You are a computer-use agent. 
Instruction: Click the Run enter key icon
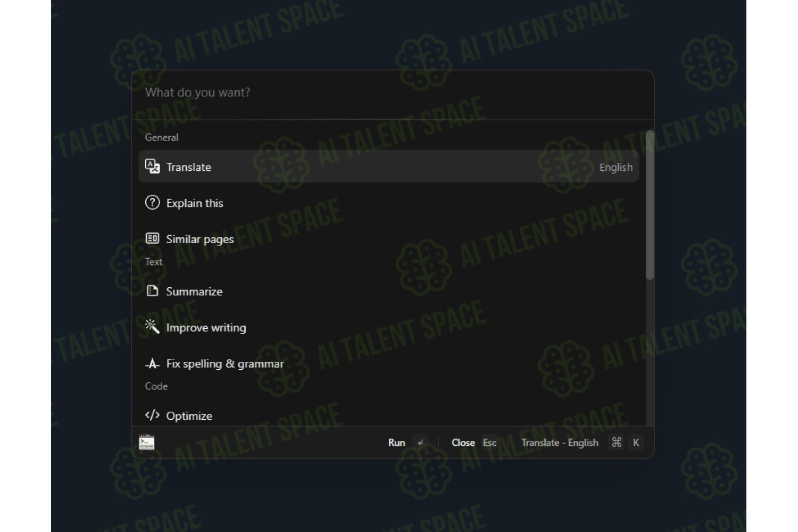coord(420,443)
